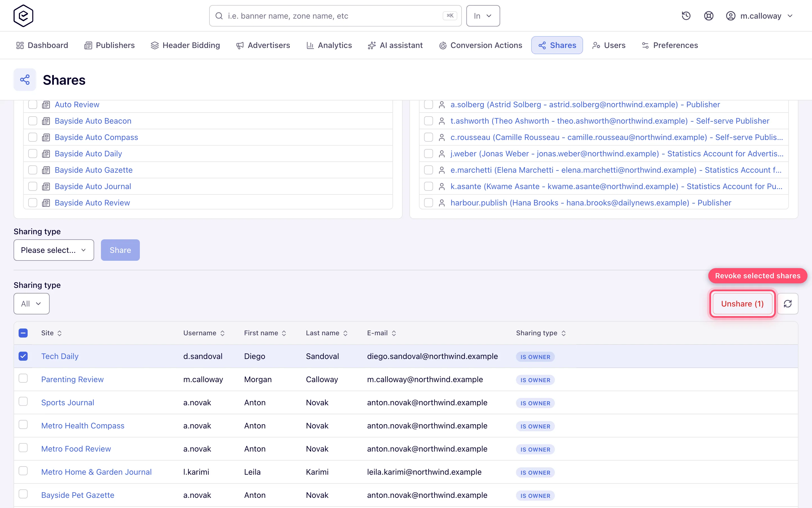Open the Sports Journal site link

point(67,402)
